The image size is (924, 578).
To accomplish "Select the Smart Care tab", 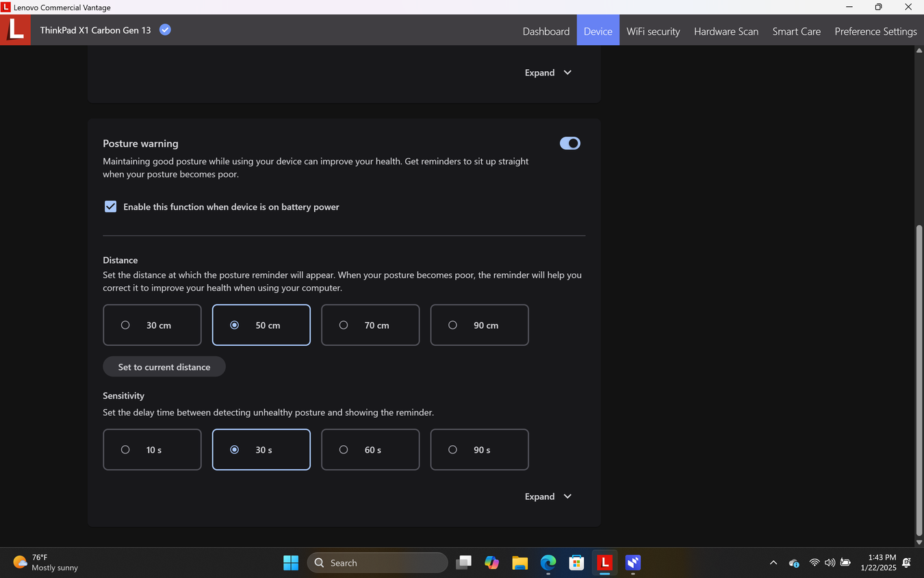I will coord(796,31).
